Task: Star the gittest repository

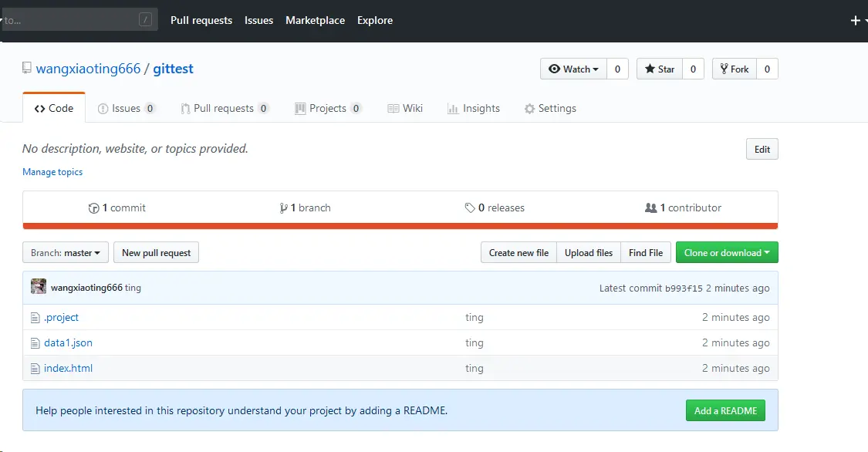Action: [660, 69]
